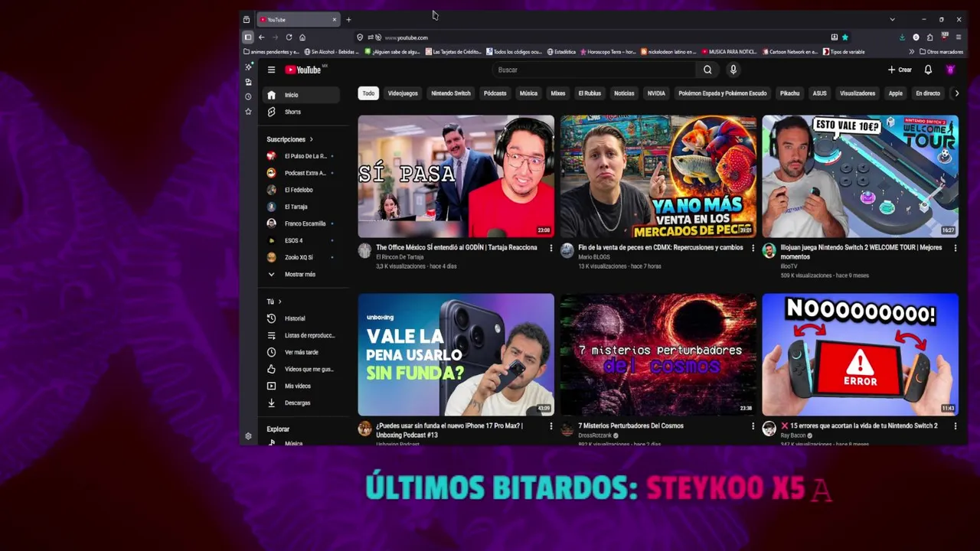
Task: Open Mario BLOGS channel link
Action: tap(593, 257)
